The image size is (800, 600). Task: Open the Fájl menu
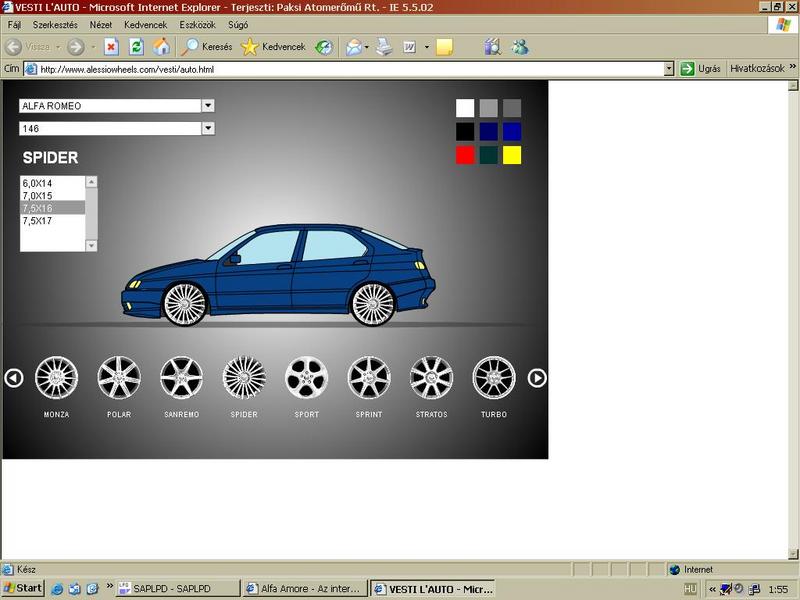tap(14, 24)
